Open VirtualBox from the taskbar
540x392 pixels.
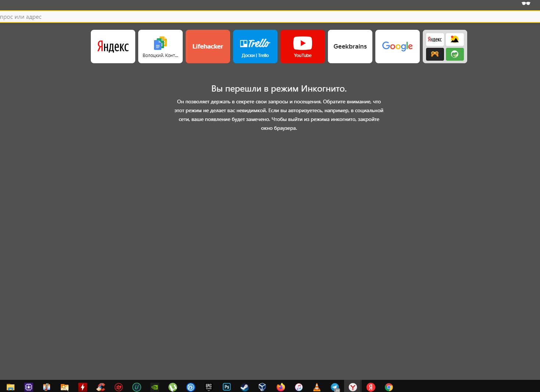pyautogui.click(x=262, y=387)
